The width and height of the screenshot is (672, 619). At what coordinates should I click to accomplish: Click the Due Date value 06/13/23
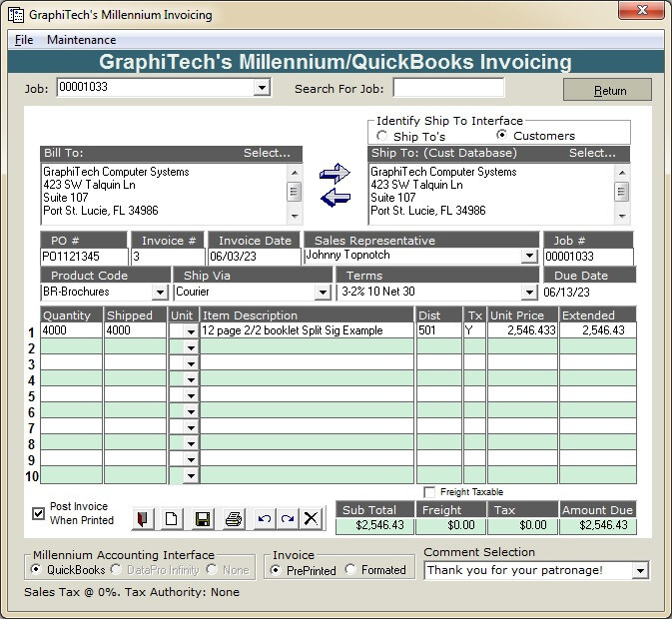point(566,293)
